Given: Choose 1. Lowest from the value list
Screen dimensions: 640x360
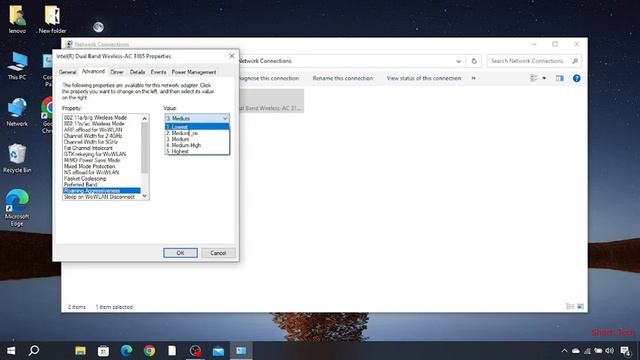Looking at the screenshot, I should [x=197, y=127].
